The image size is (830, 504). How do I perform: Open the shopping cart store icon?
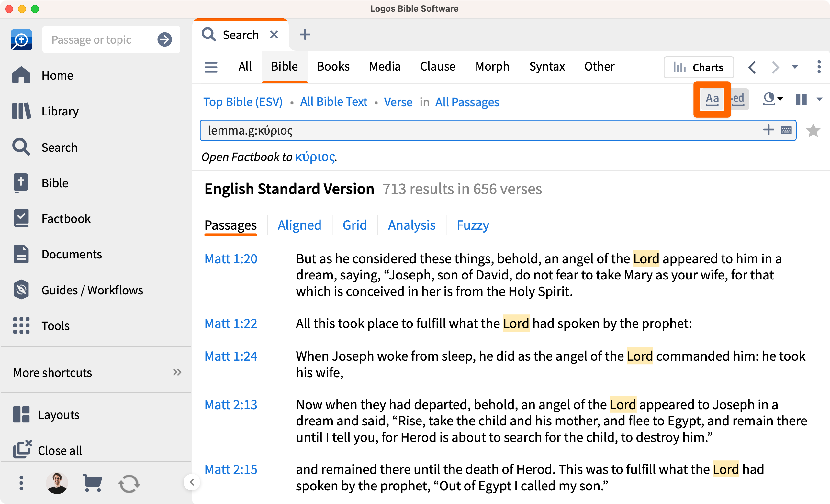pos(93,483)
